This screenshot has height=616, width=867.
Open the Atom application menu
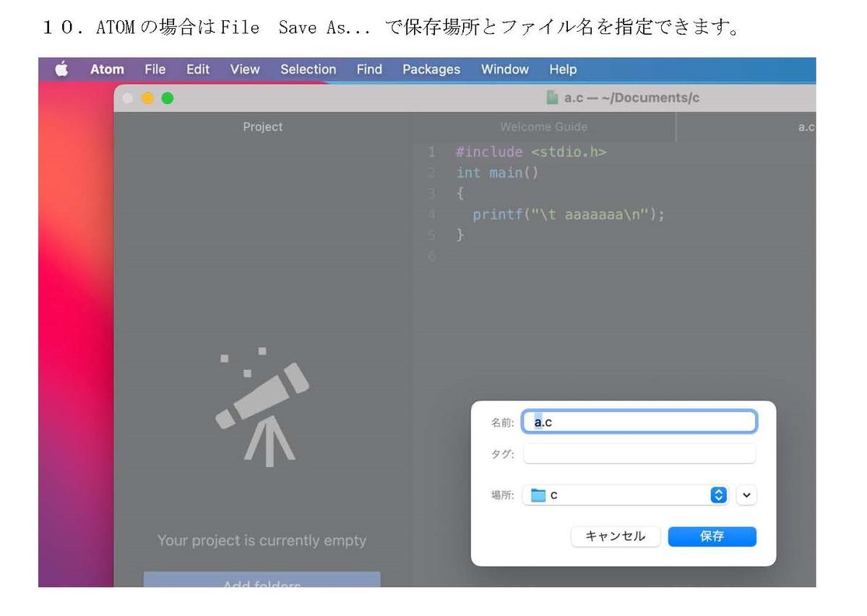[107, 69]
